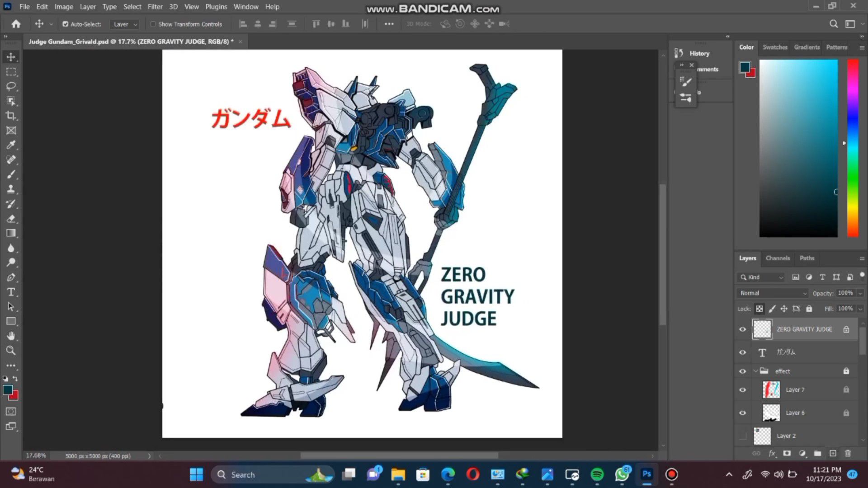Select the Gradient tool
This screenshot has height=488, width=868.
[x=11, y=233]
